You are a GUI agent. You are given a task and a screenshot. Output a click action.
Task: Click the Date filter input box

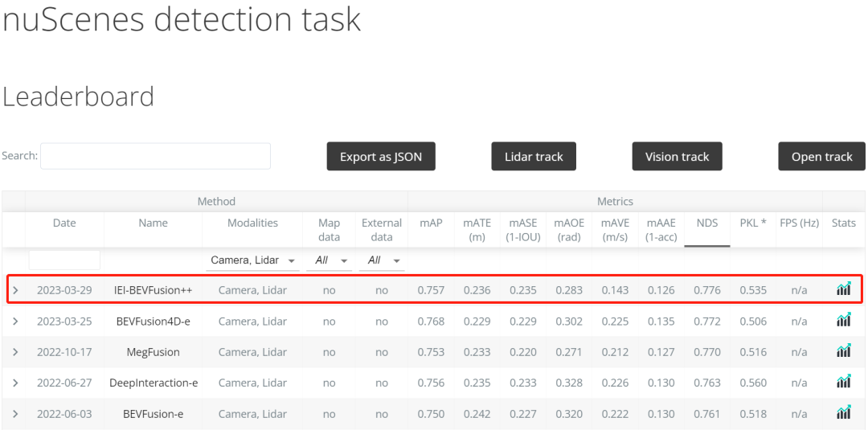click(x=64, y=260)
